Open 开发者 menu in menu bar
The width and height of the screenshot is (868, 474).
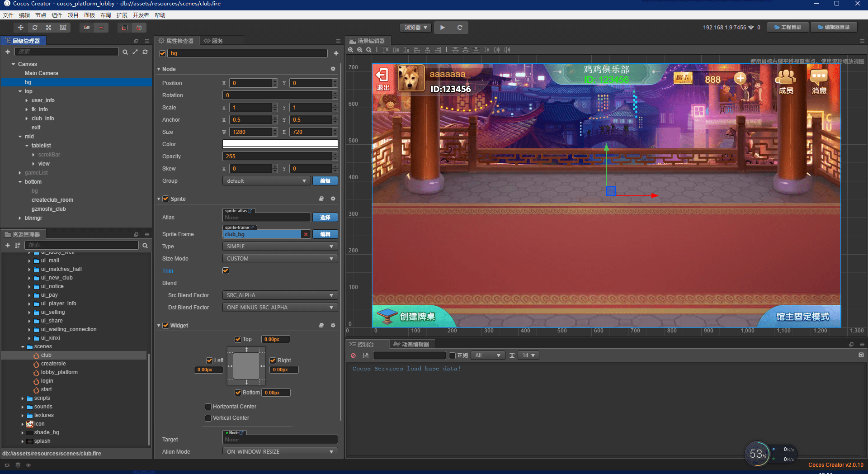click(x=141, y=15)
